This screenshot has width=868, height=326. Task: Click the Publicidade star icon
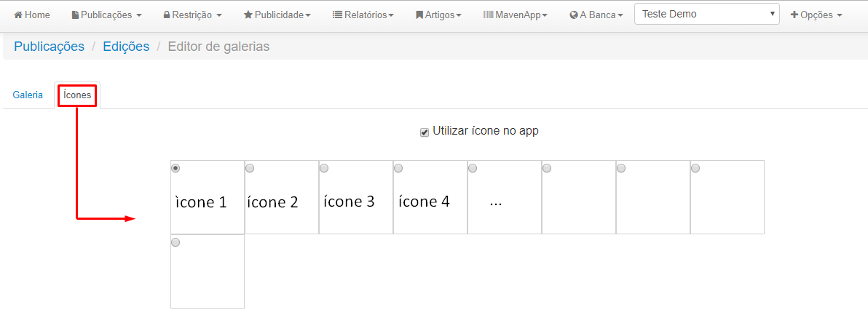click(x=248, y=15)
